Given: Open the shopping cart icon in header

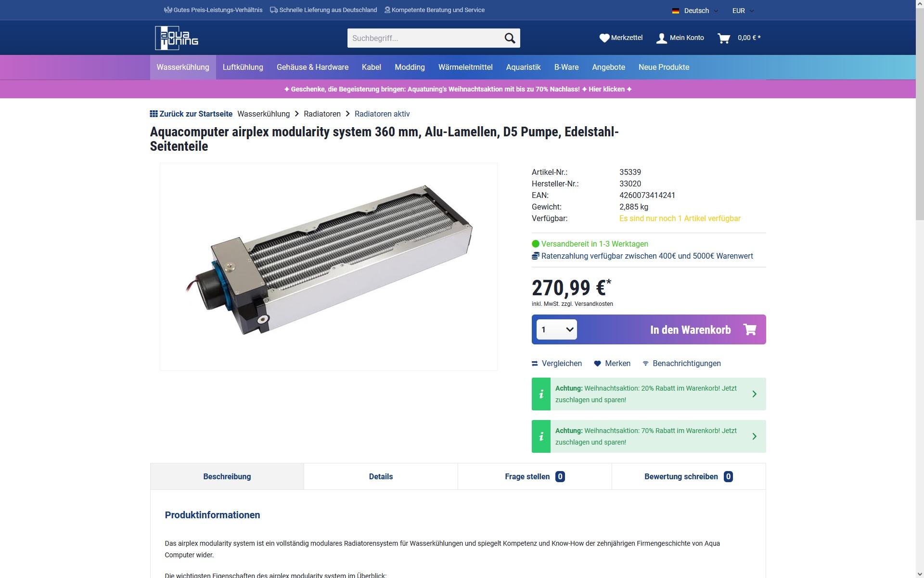Looking at the screenshot, I should [723, 38].
